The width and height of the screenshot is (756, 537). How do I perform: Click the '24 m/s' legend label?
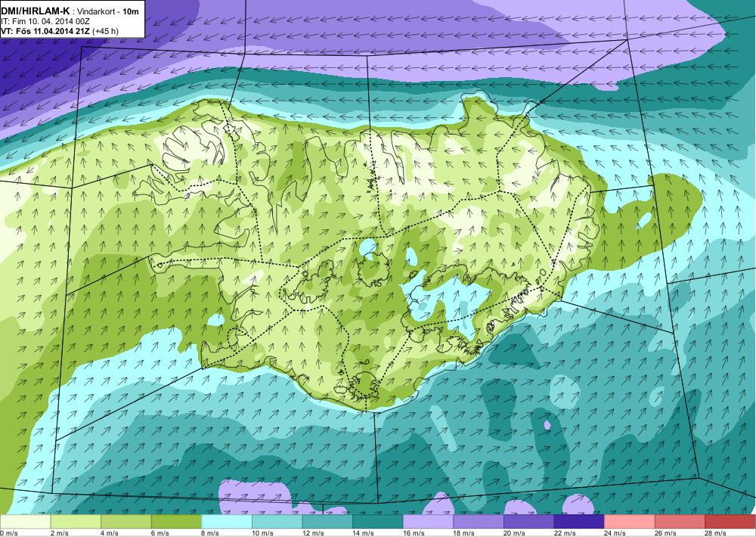pyautogui.click(x=615, y=533)
